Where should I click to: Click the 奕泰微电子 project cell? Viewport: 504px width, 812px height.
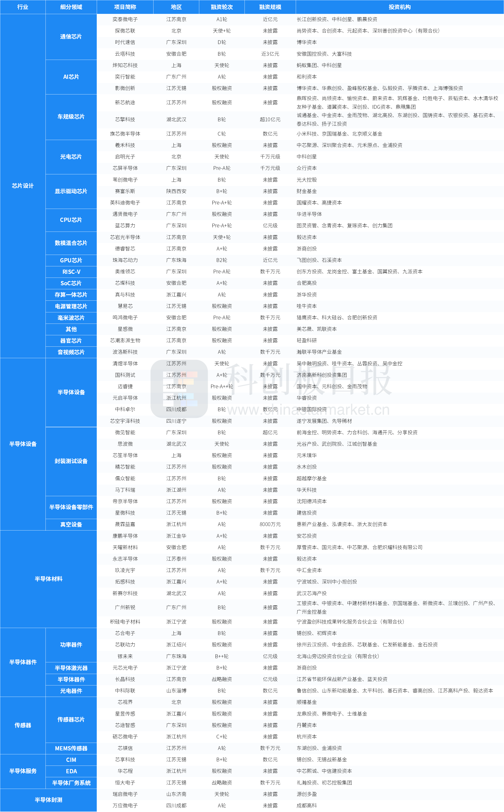(125, 19)
